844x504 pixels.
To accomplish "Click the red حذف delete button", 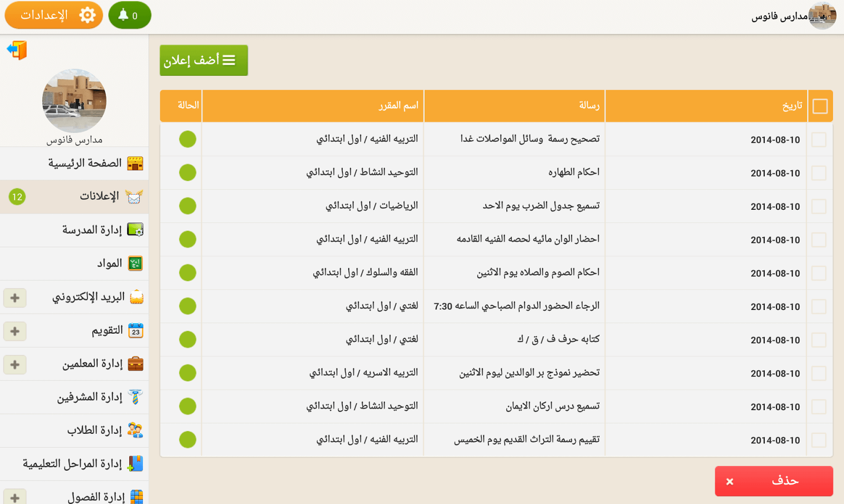I will point(773,481).
